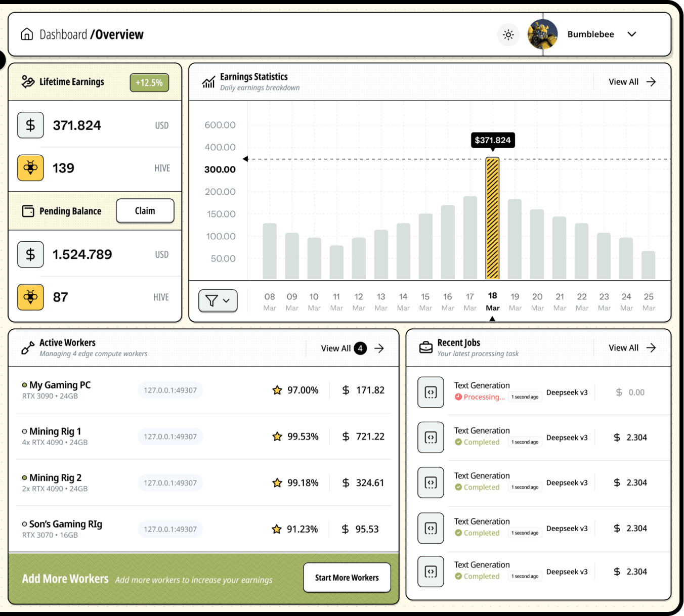Screen dimensions: 684x616
Task: Select the Mining Rig 1 worker row
Action: coord(203,436)
